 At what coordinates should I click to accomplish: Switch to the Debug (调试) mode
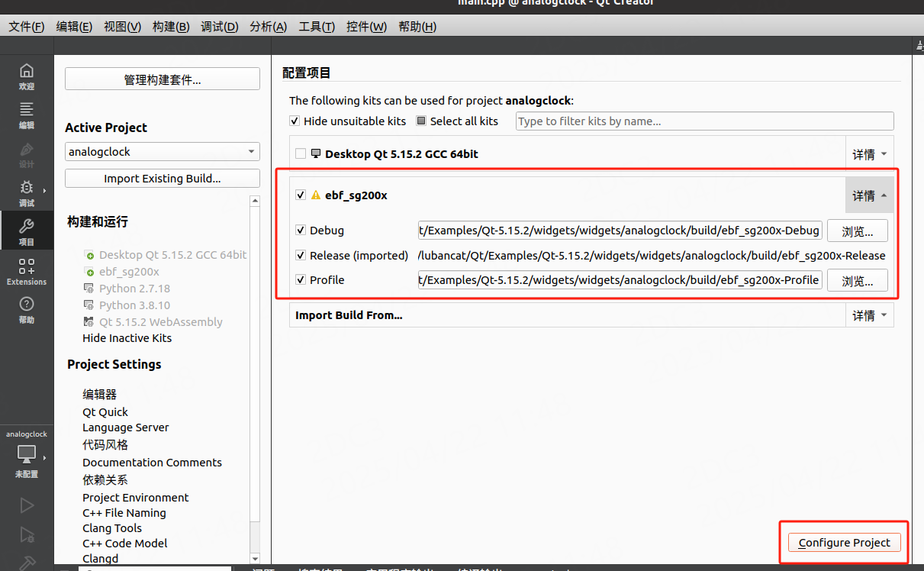27,193
